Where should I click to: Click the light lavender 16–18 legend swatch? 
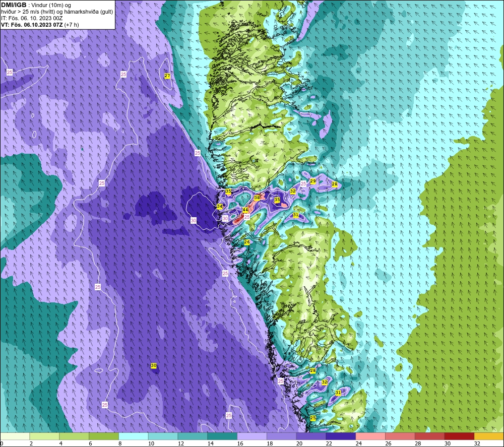pyautogui.click(x=252, y=436)
